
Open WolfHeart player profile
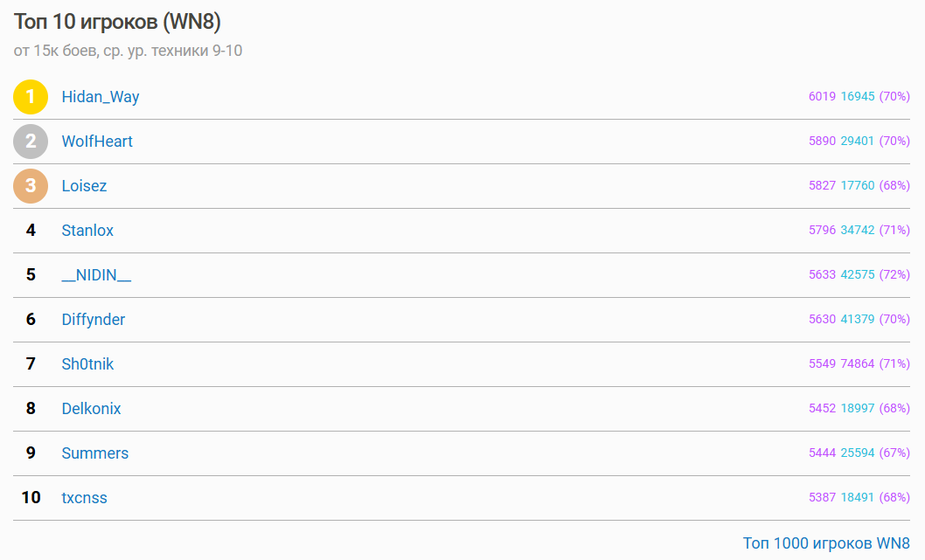pyautogui.click(x=97, y=142)
